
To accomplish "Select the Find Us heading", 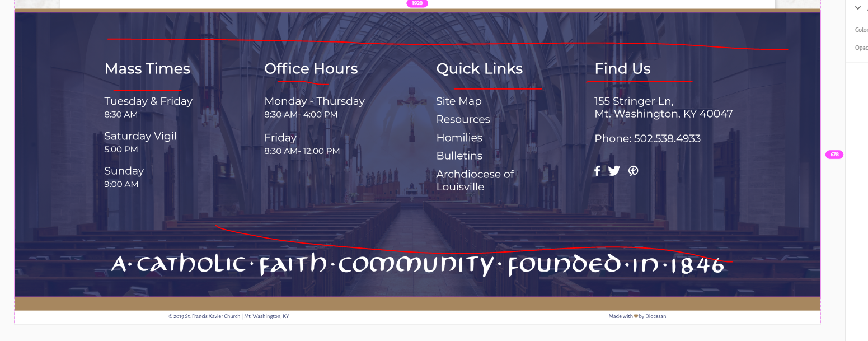I will click(x=622, y=69).
